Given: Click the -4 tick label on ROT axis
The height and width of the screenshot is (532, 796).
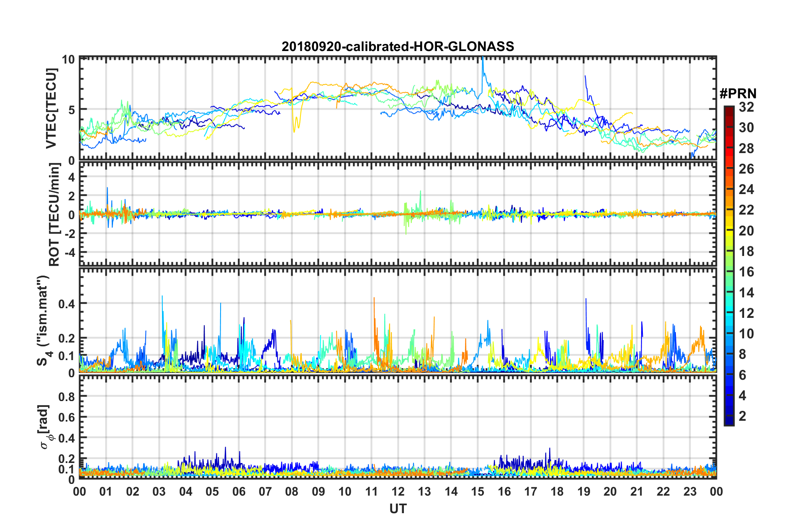Looking at the screenshot, I should [x=69, y=253].
